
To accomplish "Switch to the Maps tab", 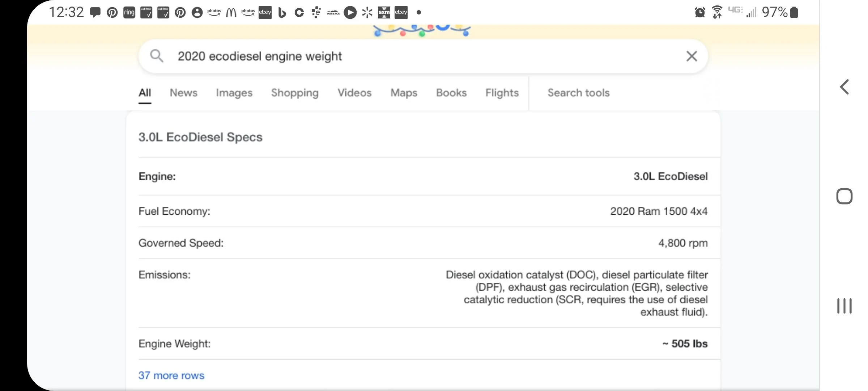I will coord(404,93).
